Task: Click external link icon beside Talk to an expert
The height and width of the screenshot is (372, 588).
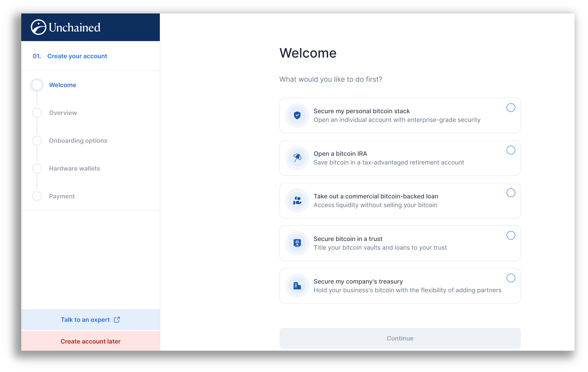Action: 117,319
